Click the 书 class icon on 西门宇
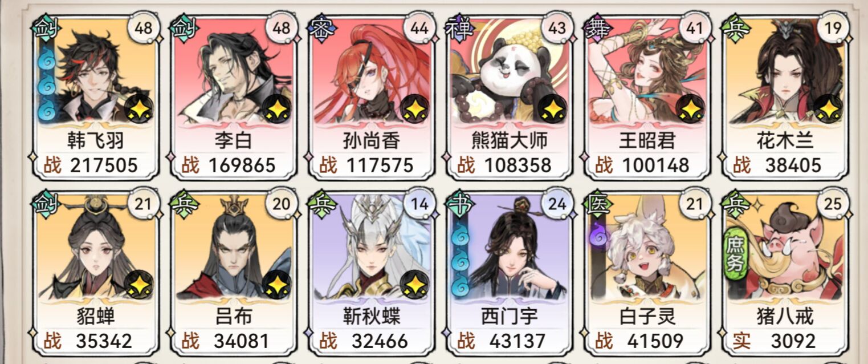 point(460,201)
